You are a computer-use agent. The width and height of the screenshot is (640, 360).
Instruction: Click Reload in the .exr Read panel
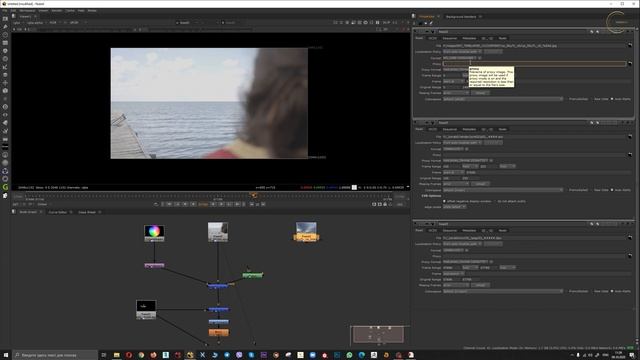[x=481, y=184]
